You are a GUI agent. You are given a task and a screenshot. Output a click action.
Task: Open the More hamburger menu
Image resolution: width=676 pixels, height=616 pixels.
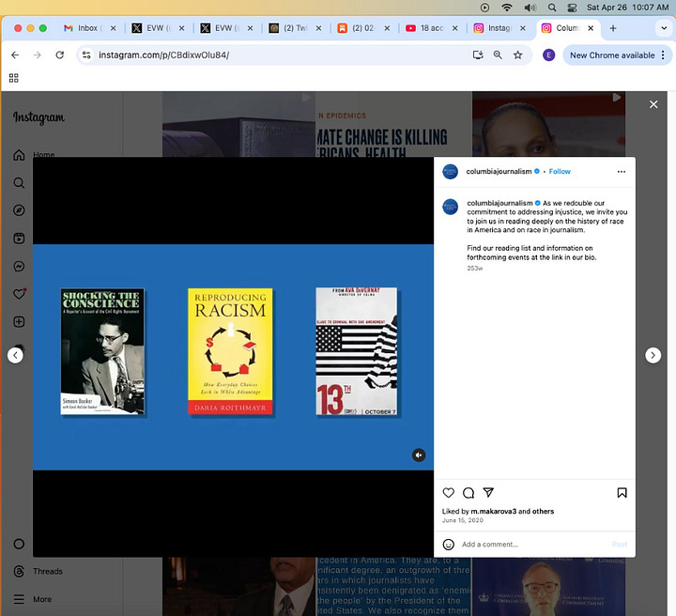(x=32, y=599)
